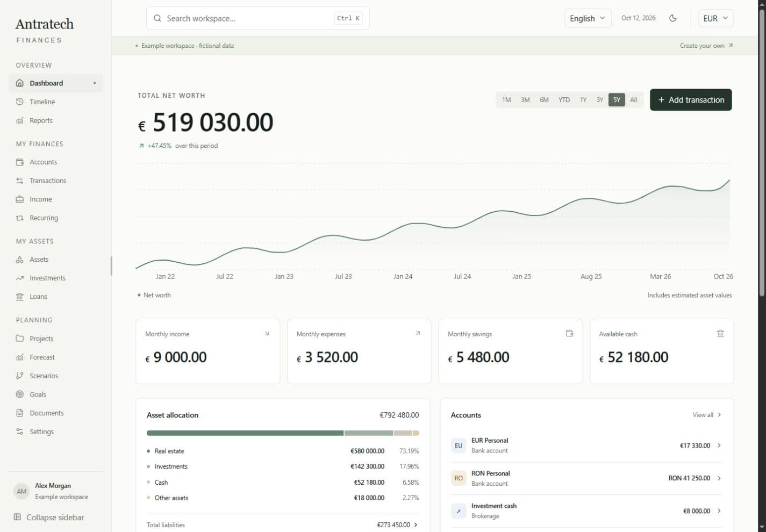Open the Alex Morgan profile
This screenshot has width=766, height=532.
(x=55, y=491)
